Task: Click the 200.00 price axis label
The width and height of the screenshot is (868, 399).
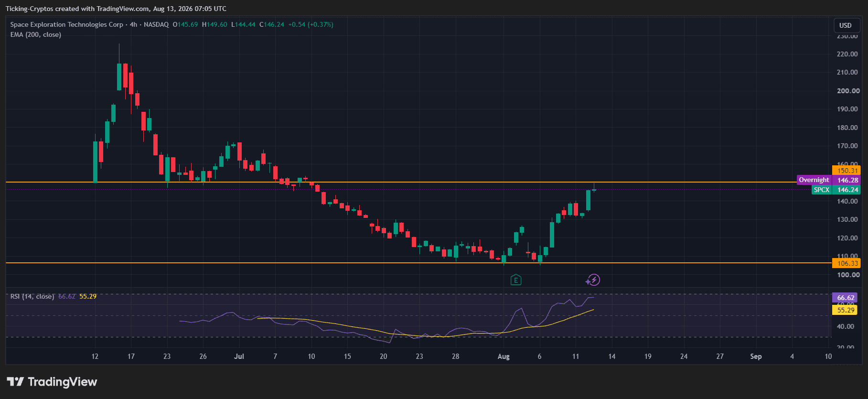Action: coord(848,91)
